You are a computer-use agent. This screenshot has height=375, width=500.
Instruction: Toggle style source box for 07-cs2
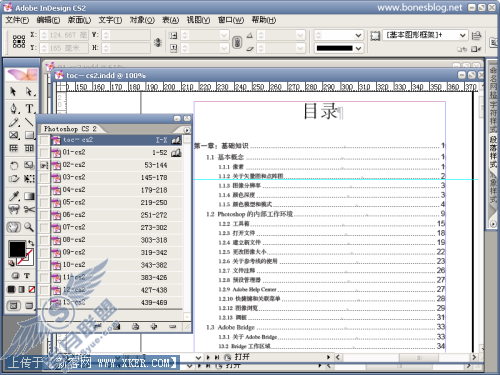pyautogui.click(x=44, y=228)
